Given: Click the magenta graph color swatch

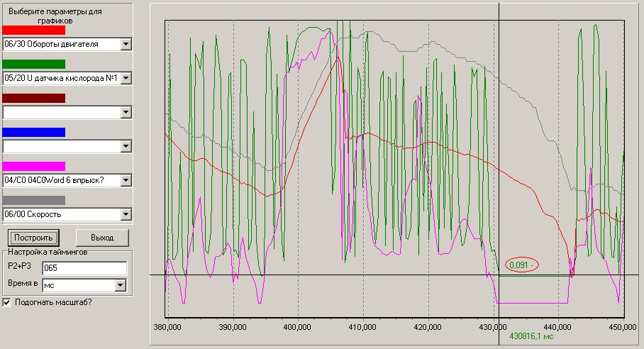Looking at the screenshot, I should [33, 166].
